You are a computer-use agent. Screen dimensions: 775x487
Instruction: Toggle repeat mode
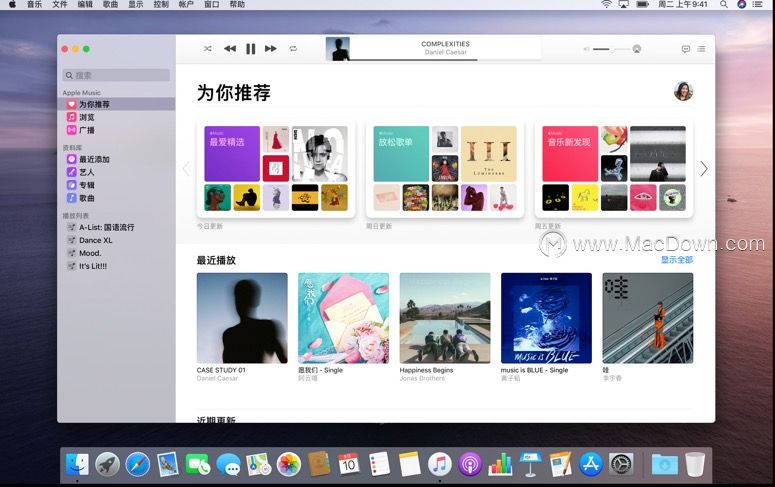293,48
